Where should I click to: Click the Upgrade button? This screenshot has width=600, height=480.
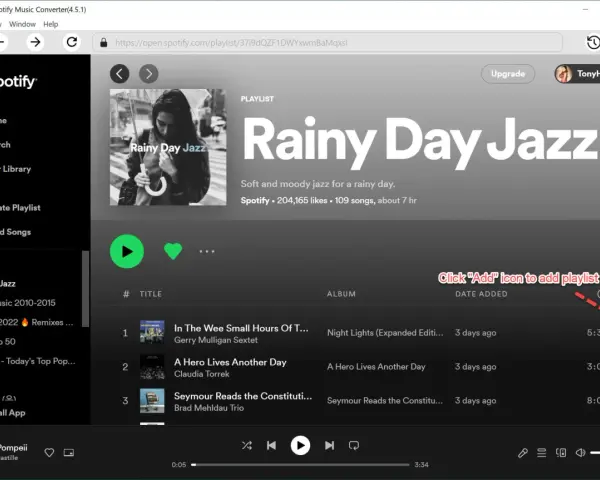pyautogui.click(x=508, y=73)
